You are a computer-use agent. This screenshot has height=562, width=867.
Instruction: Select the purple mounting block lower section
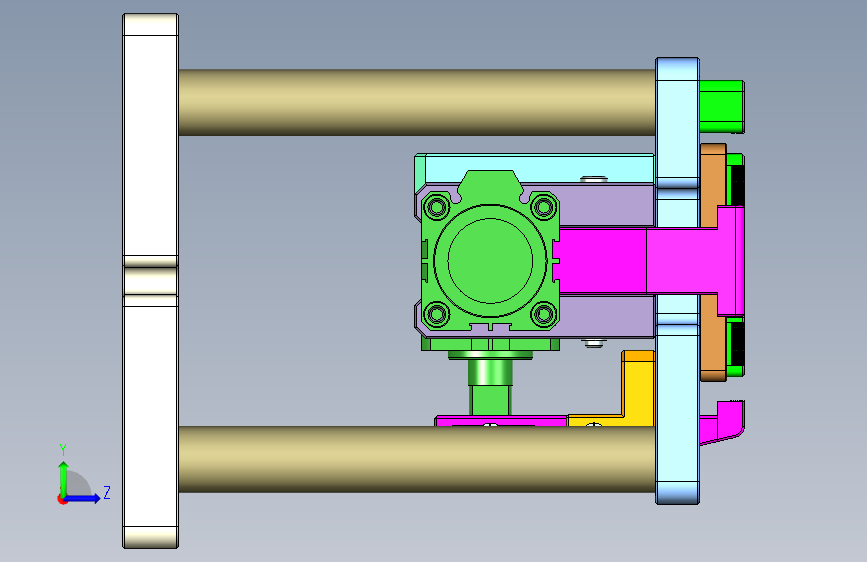[607, 316]
